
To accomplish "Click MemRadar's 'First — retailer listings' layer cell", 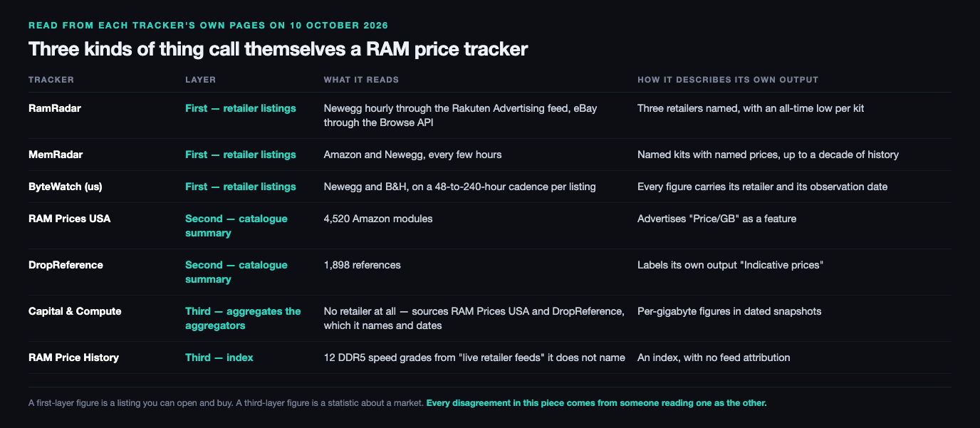I will click(241, 155).
